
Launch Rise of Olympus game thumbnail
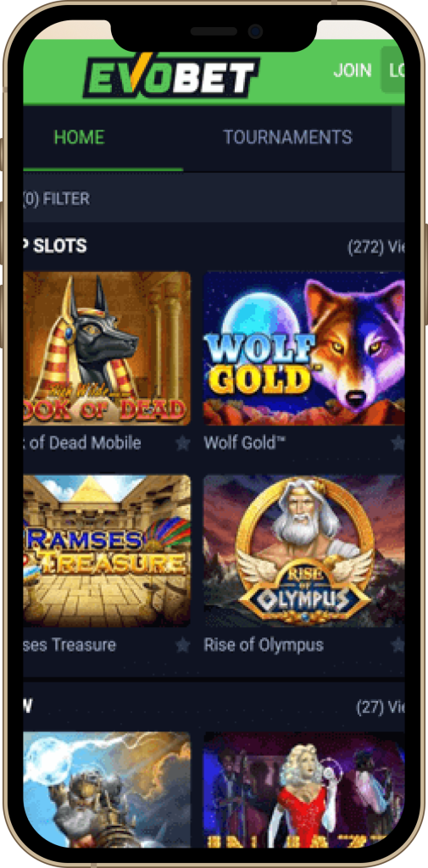pyautogui.click(x=304, y=551)
